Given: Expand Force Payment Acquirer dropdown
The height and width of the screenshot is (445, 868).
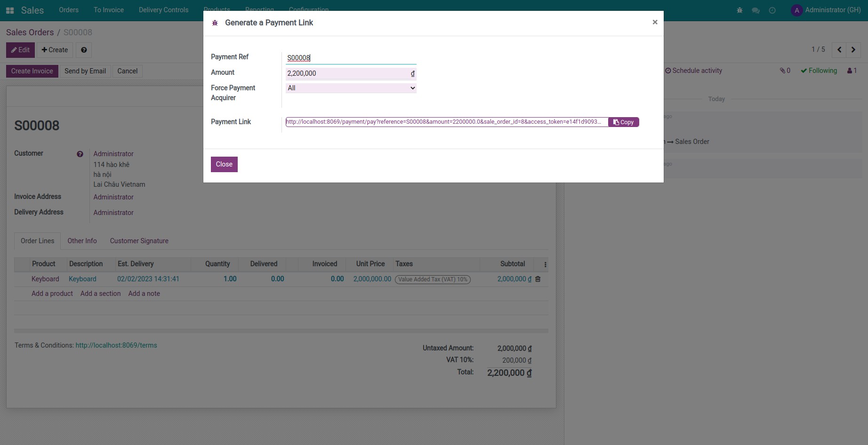Looking at the screenshot, I should (x=351, y=88).
